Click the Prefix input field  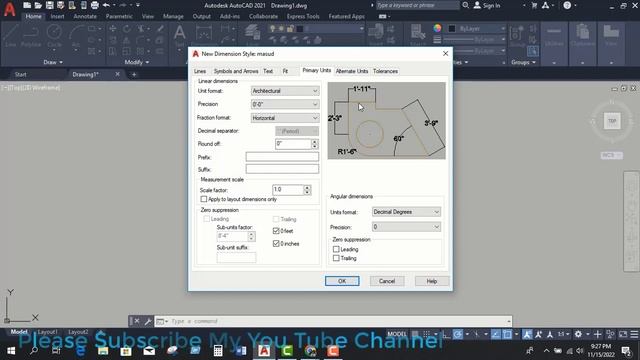coord(282,157)
